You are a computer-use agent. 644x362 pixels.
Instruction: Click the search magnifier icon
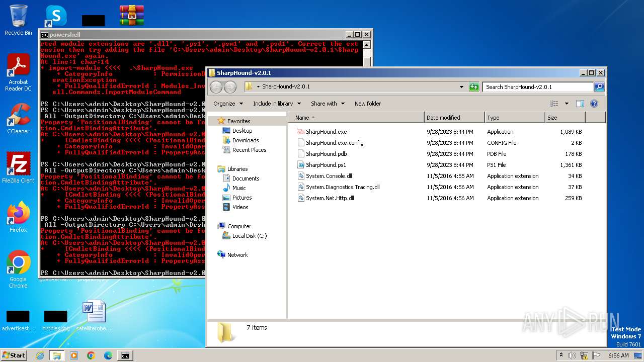599,87
